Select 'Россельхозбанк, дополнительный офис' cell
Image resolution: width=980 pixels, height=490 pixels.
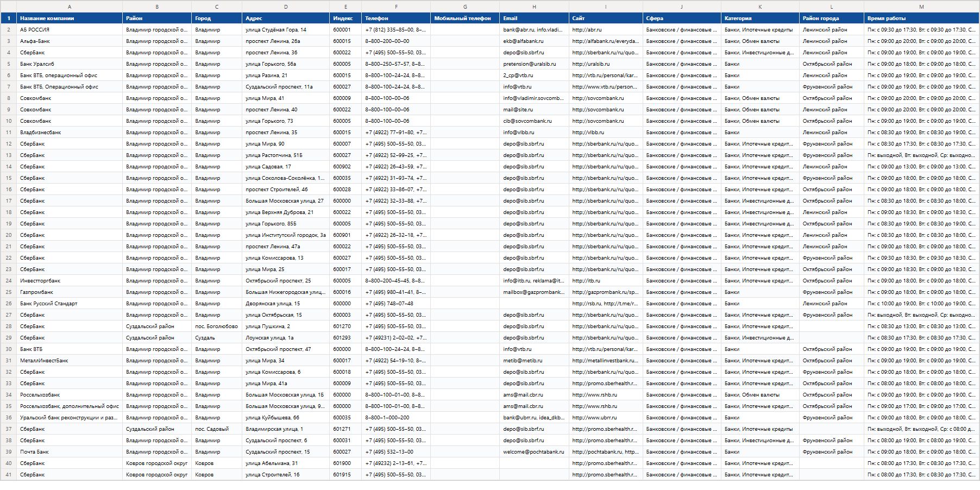point(70,406)
